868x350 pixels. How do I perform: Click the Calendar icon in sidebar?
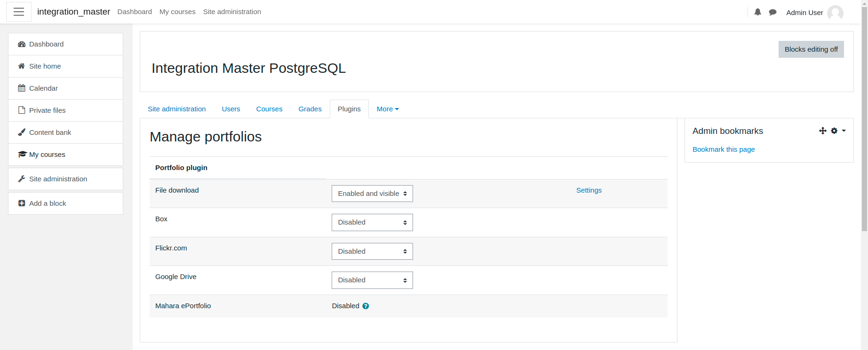[x=22, y=88]
